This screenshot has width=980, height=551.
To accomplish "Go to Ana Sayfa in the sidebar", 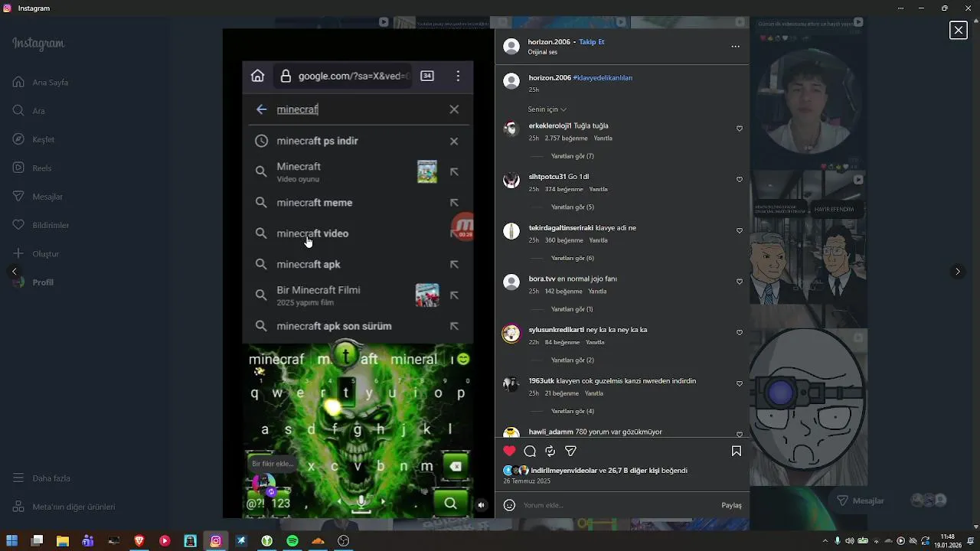I will coord(41,83).
